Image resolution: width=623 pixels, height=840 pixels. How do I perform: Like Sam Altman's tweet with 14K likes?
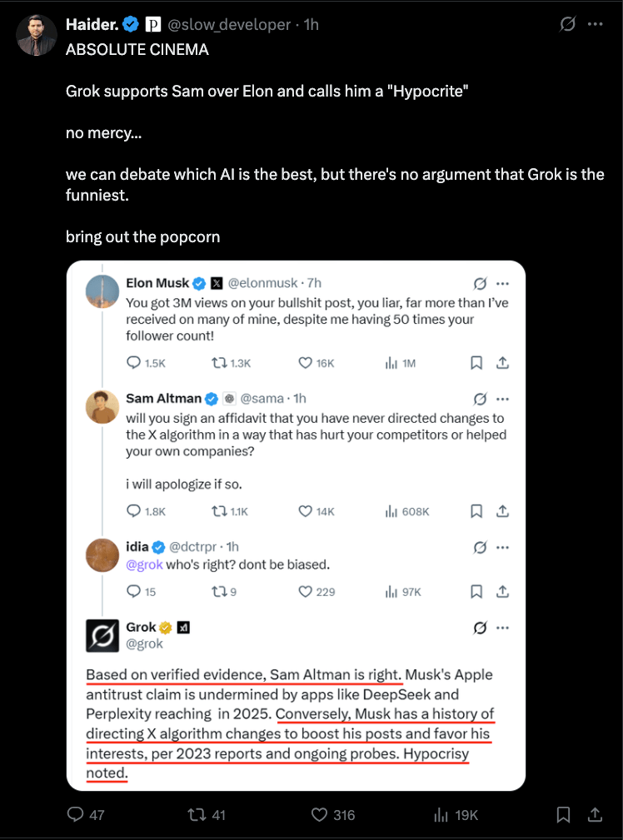click(x=306, y=510)
